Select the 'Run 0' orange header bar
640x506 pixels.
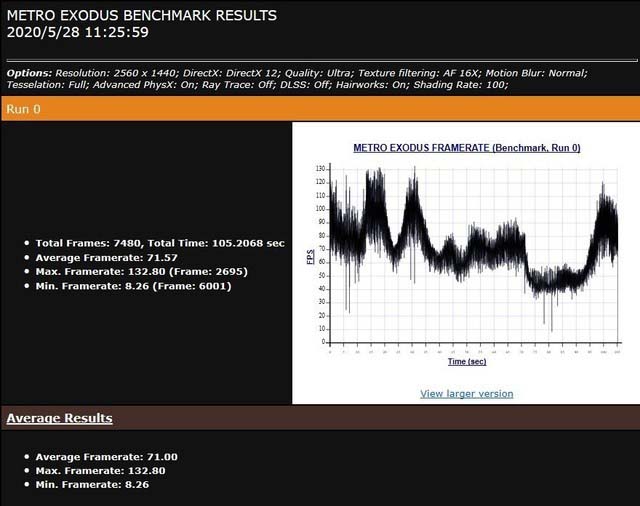[320, 109]
